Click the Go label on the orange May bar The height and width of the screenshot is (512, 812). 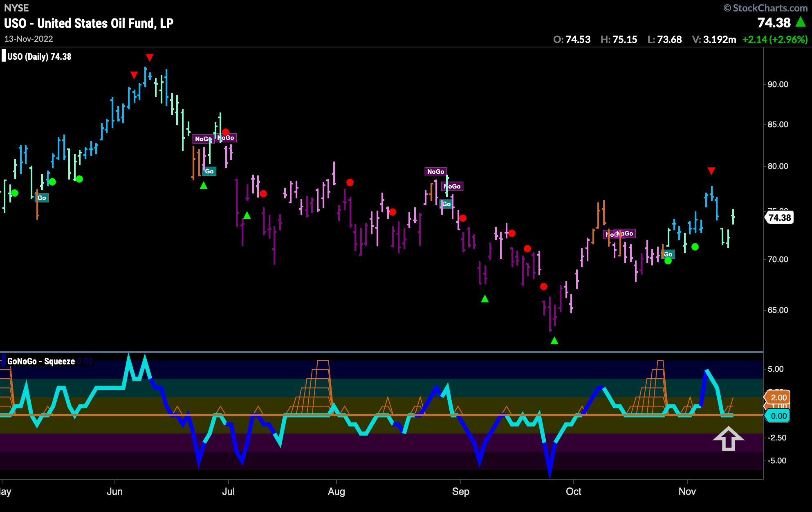pos(42,198)
